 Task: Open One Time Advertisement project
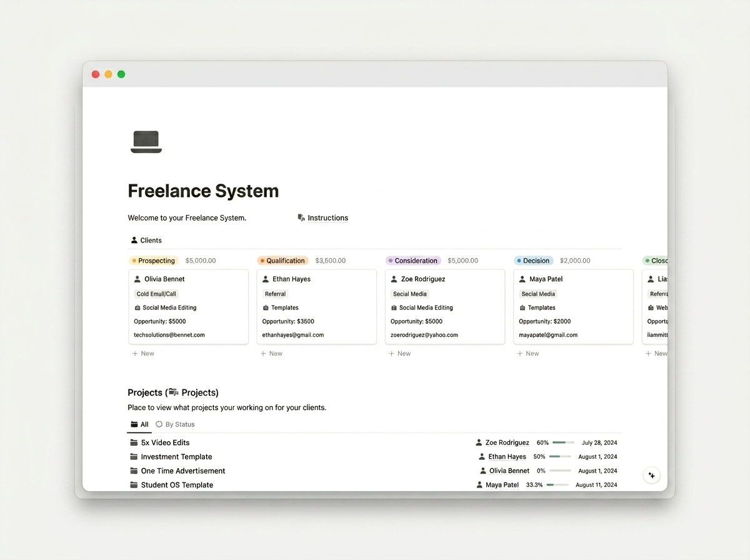pos(182,471)
